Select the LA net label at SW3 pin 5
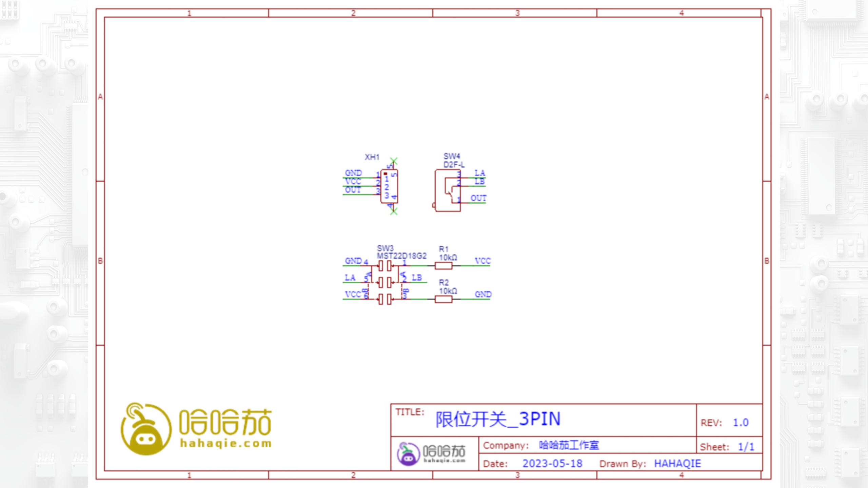This screenshot has width=868, height=488. [350, 278]
